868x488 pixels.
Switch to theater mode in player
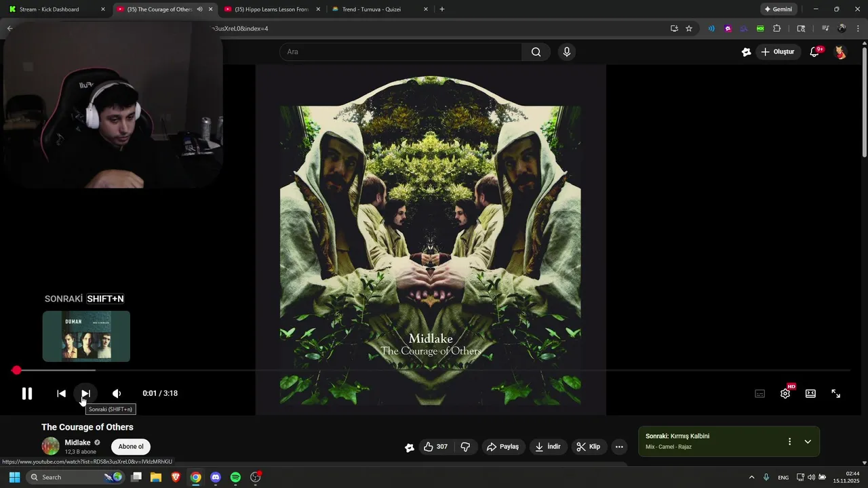point(810,393)
